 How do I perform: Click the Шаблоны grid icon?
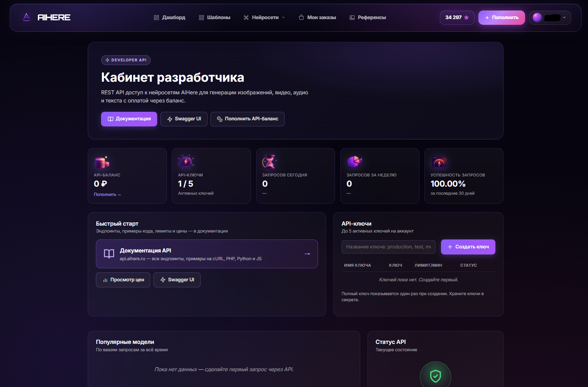pos(201,17)
